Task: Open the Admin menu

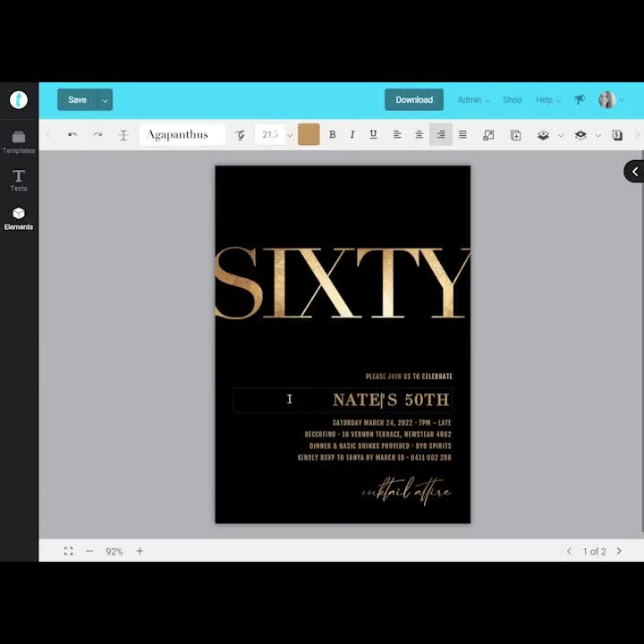Action: click(x=473, y=100)
